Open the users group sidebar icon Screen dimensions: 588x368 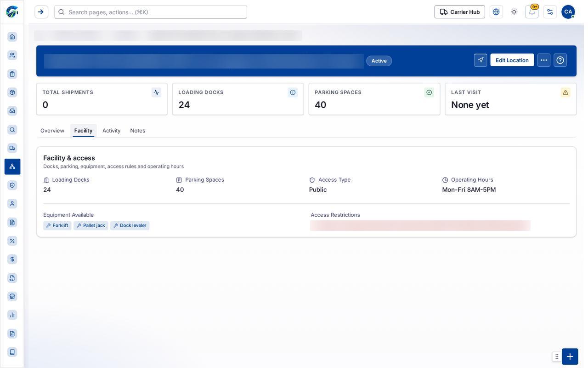(12, 55)
